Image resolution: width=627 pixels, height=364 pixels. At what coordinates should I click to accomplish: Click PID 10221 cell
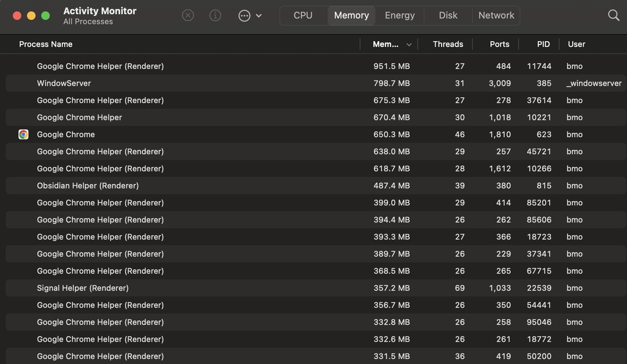(x=539, y=118)
